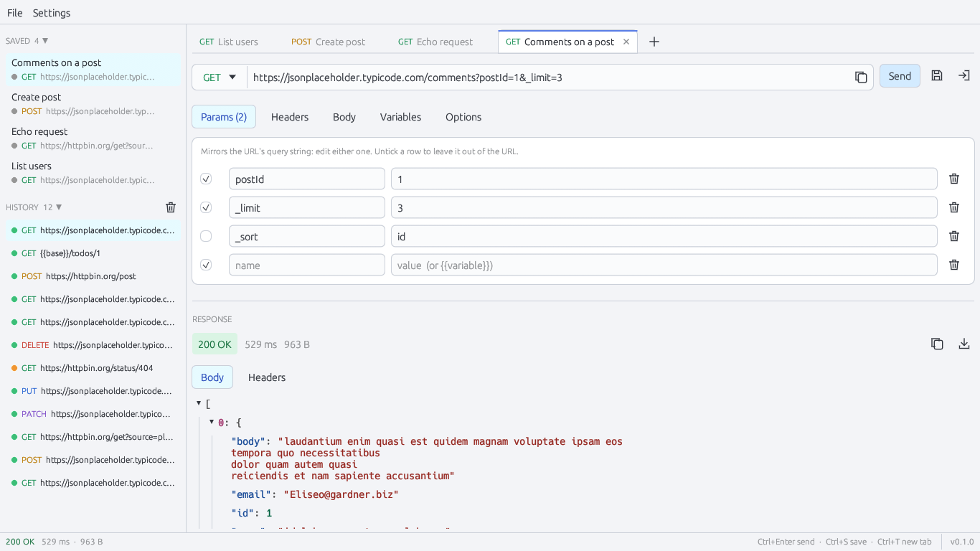The height and width of the screenshot is (551, 980).
Task: Click the postId name field
Action: click(307, 179)
